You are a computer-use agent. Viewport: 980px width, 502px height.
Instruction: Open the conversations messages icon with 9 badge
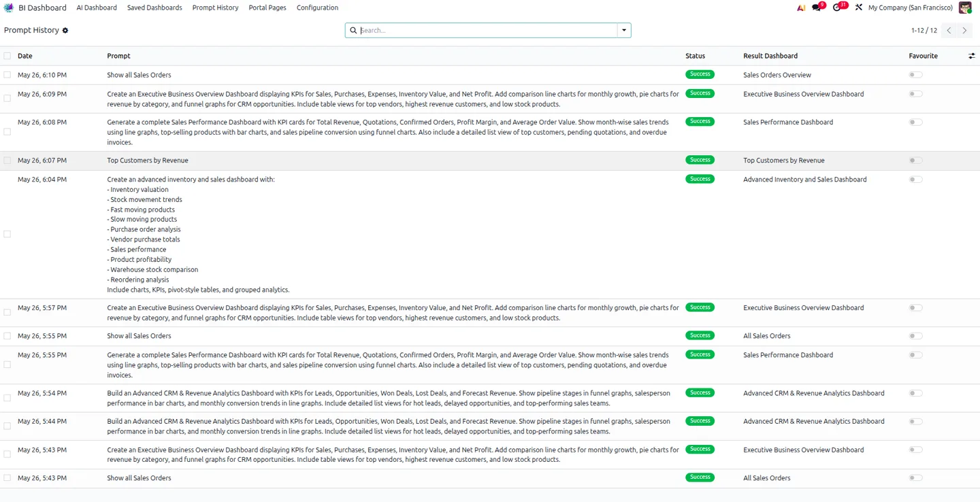817,7
